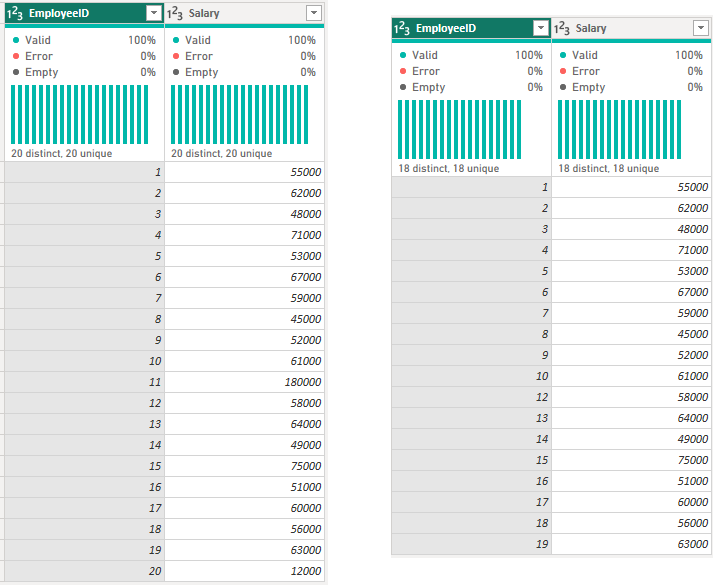
Task: Click '20 distinct, 20 unique' under left Salary
Action: tap(221, 153)
